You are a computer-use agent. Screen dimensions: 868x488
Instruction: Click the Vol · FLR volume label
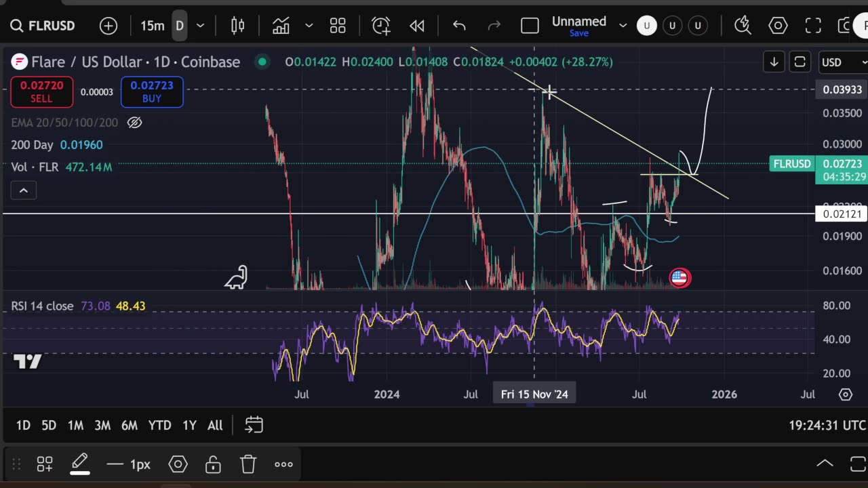[35, 167]
